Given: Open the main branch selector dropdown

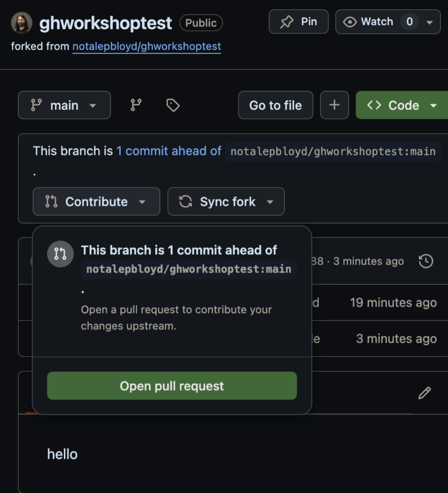Looking at the screenshot, I should (x=64, y=105).
